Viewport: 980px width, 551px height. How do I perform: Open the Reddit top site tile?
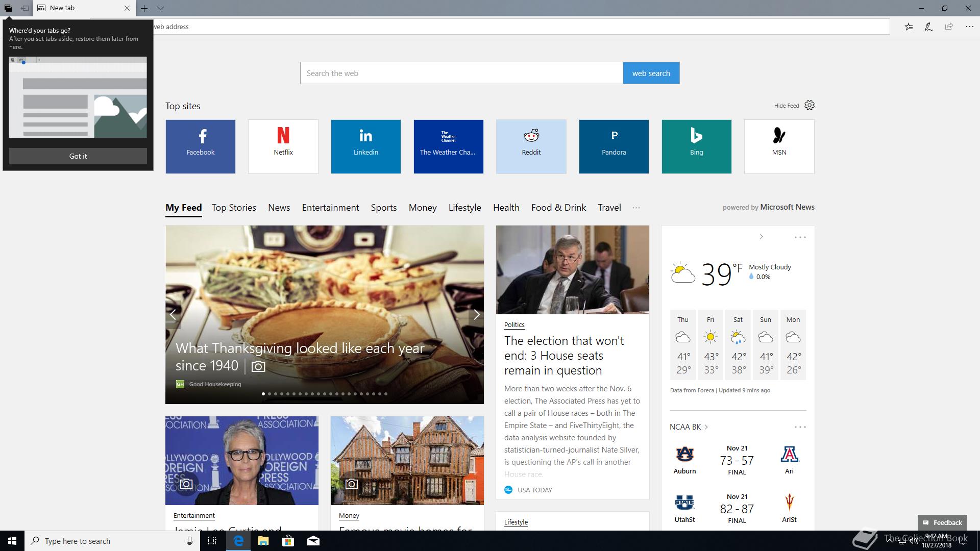531,146
